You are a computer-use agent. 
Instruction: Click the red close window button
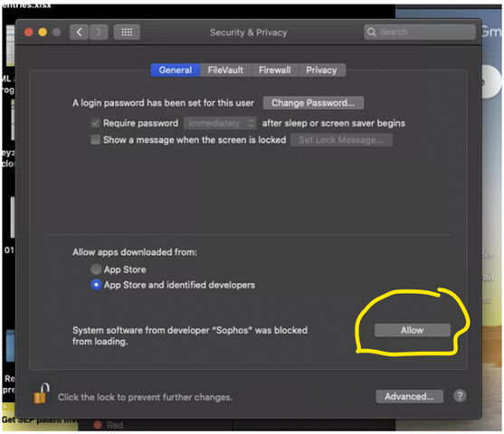[x=29, y=33]
